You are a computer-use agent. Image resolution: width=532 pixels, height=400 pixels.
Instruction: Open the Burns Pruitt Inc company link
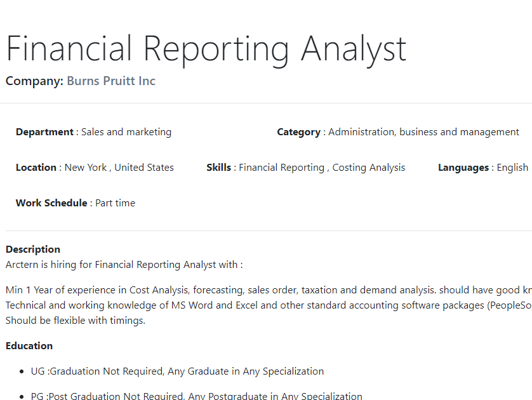click(111, 81)
